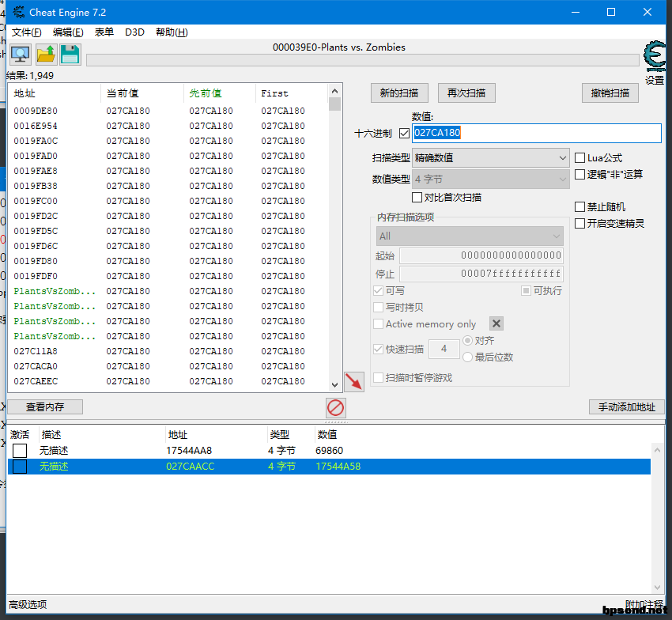Click the scan progress bar
672x620 pixels.
(363, 60)
